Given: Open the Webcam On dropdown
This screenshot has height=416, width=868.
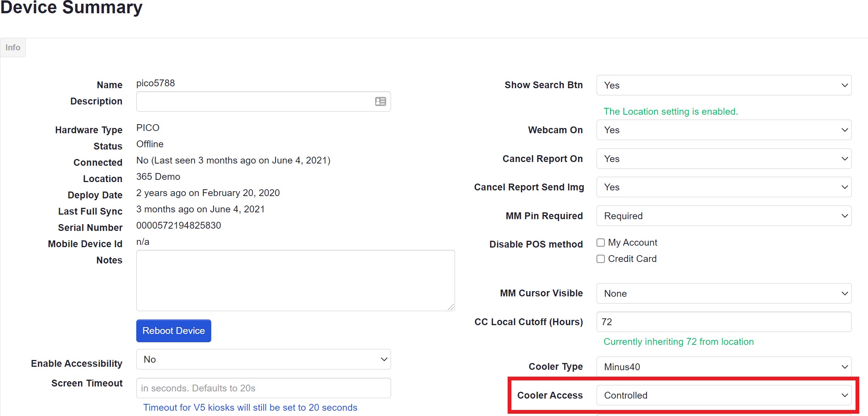Looking at the screenshot, I should tap(724, 130).
